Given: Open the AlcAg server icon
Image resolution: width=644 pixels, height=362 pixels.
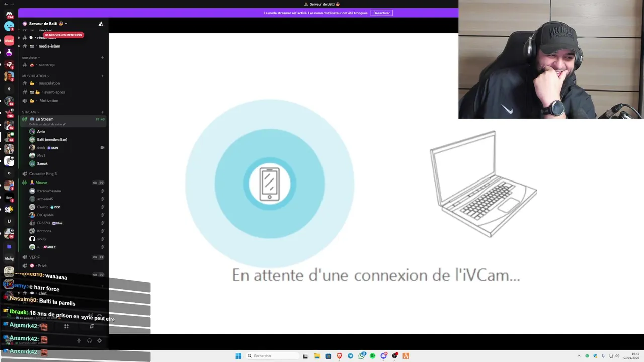Looking at the screenshot, I should (9, 259).
